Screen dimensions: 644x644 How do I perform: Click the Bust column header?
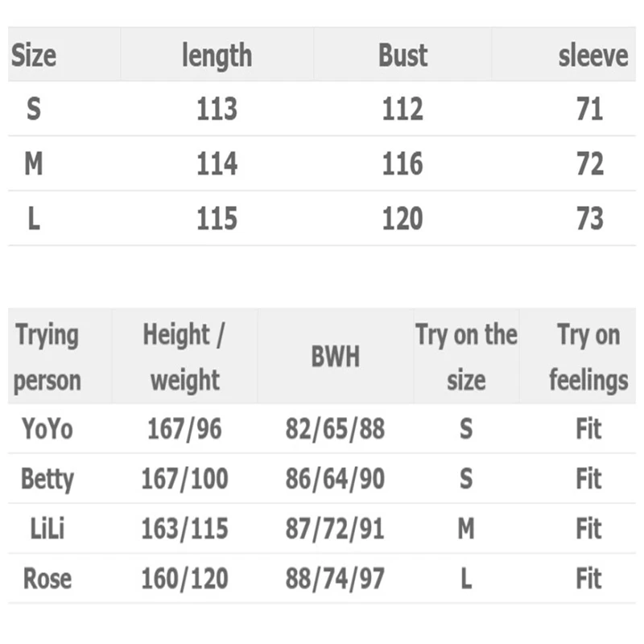(402, 56)
